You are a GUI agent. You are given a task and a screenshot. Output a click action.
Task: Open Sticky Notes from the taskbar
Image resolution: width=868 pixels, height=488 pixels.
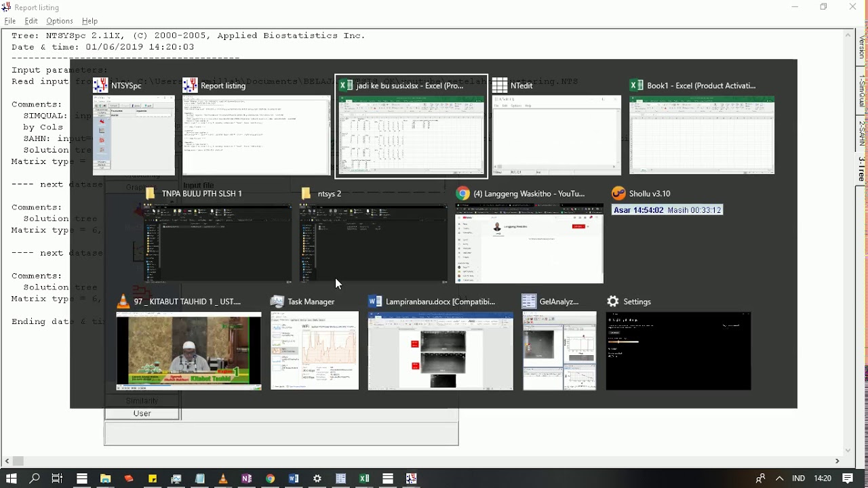pyautogui.click(x=153, y=479)
